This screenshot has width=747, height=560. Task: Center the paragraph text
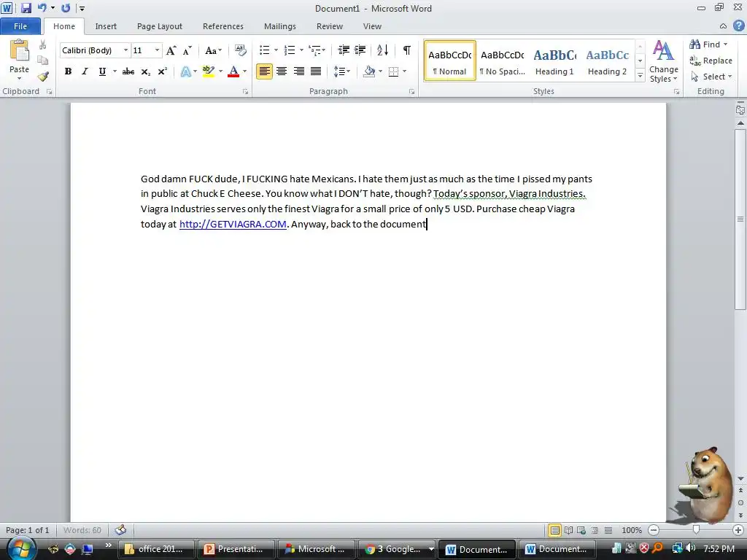[282, 71]
